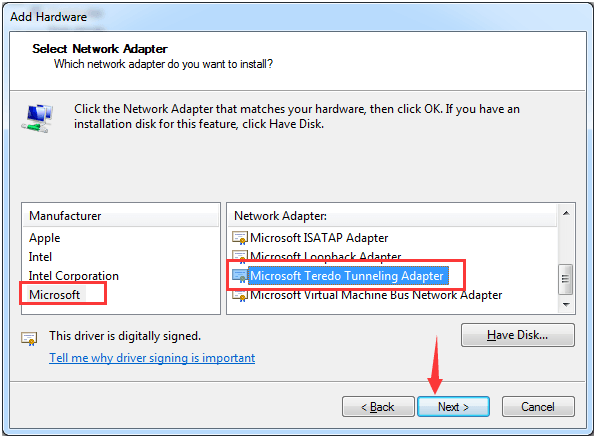
Task: Click the adapter list scroll down arrow
Action: click(566, 305)
